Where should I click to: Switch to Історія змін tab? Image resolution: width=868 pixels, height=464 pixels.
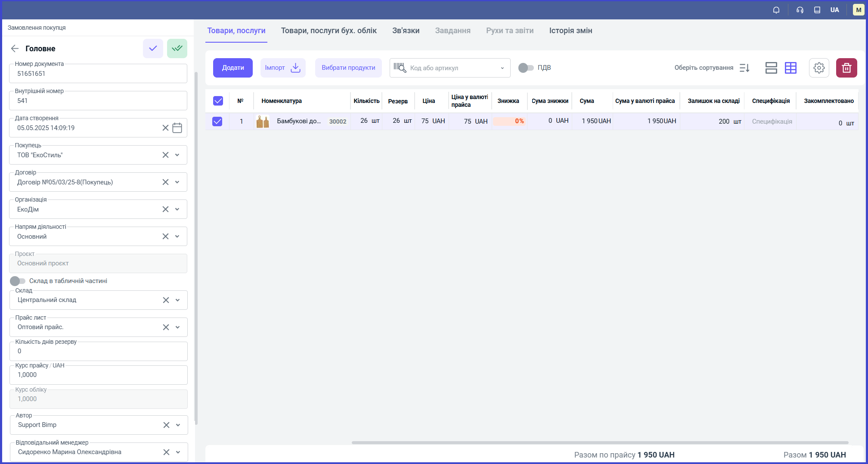pyautogui.click(x=570, y=31)
